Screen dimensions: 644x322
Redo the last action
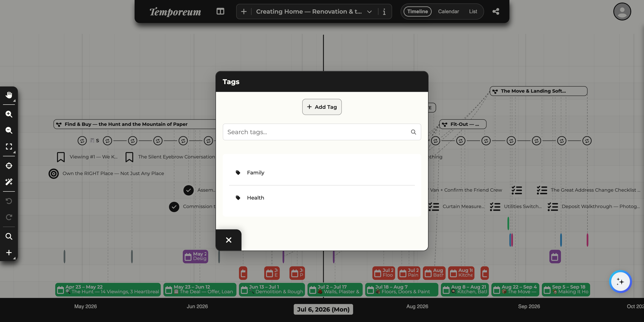point(9,217)
